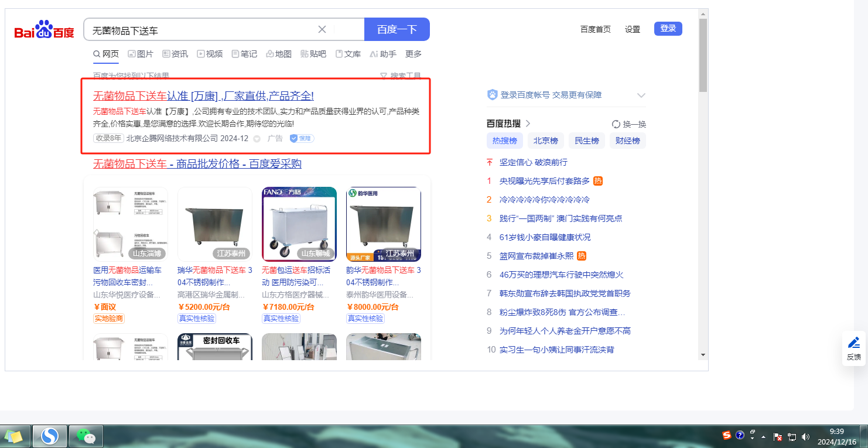This screenshot has height=448, width=868.
Task: Select the 北京榜 tab
Action: tap(546, 141)
